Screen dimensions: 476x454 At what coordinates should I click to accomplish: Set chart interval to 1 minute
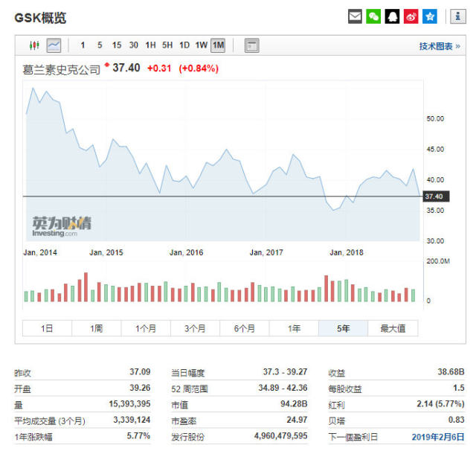tap(83, 45)
